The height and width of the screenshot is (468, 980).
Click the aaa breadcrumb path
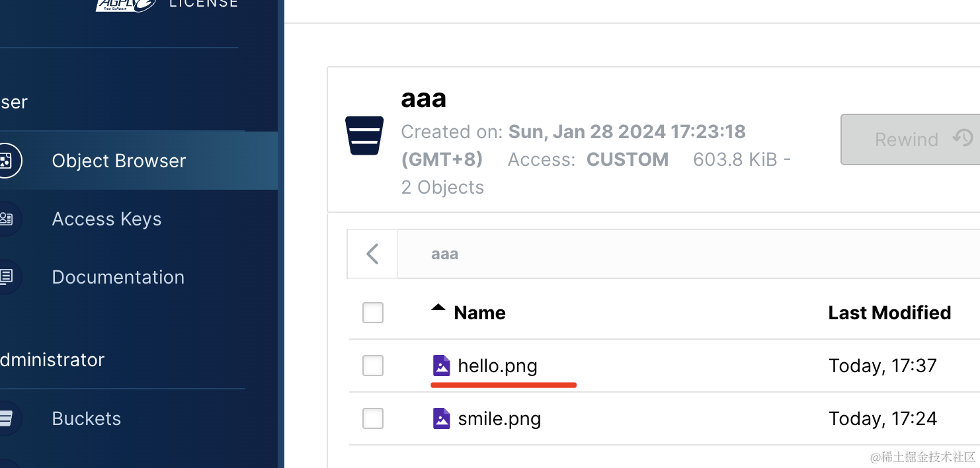444,254
